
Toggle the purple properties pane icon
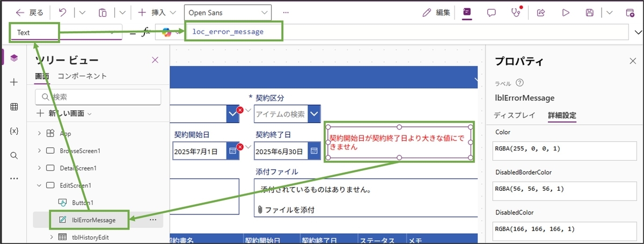pyautogui.click(x=467, y=12)
